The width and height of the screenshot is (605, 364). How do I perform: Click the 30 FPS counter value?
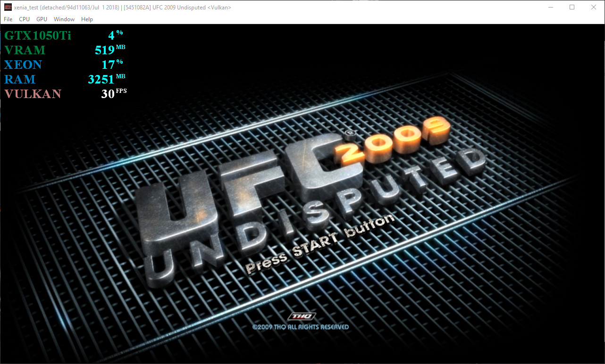(114, 93)
